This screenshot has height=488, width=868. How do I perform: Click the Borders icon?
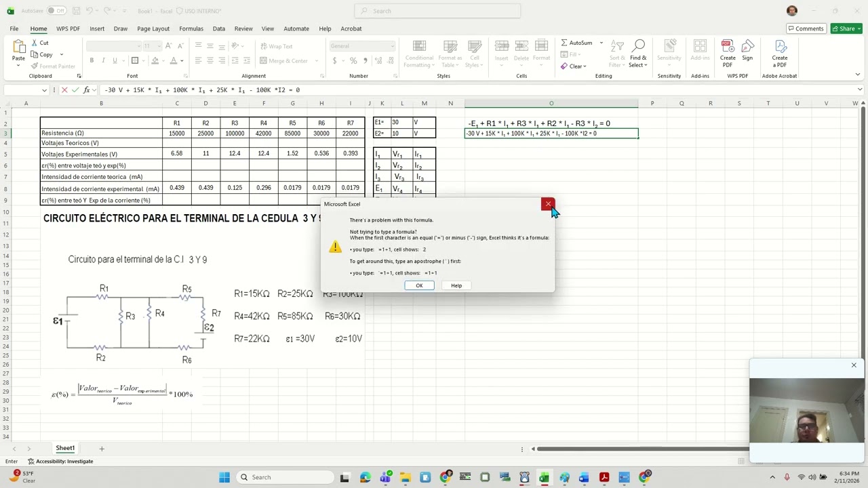(x=135, y=60)
